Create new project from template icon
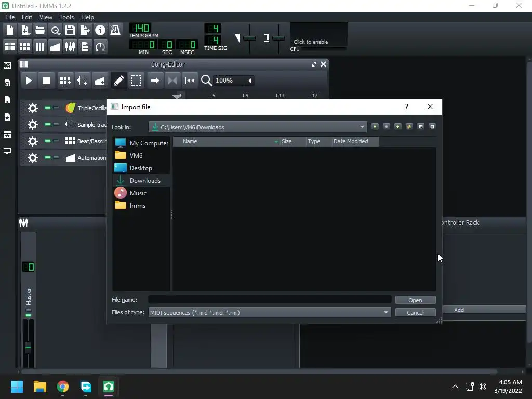532x399 pixels. pyautogui.click(x=25, y=30)
